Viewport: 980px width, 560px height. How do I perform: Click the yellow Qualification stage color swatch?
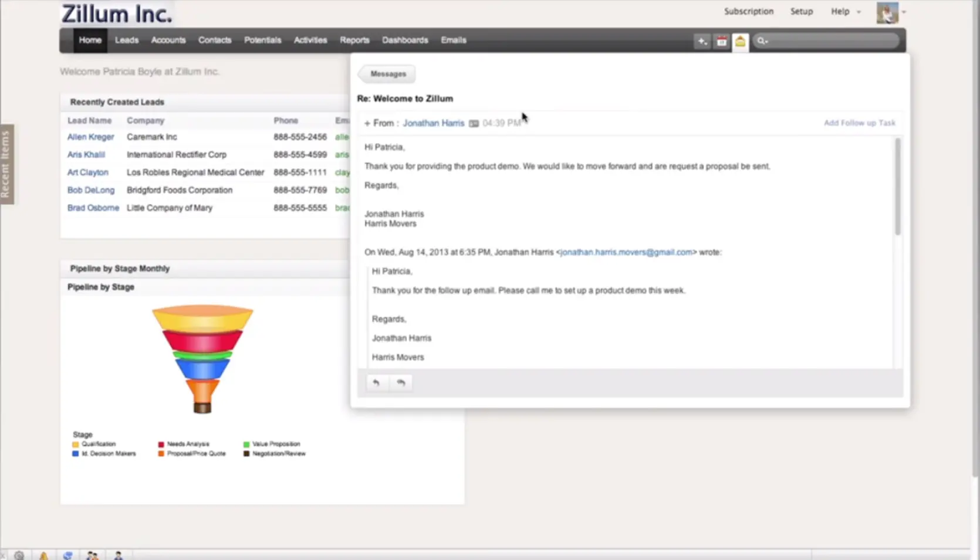75,444
